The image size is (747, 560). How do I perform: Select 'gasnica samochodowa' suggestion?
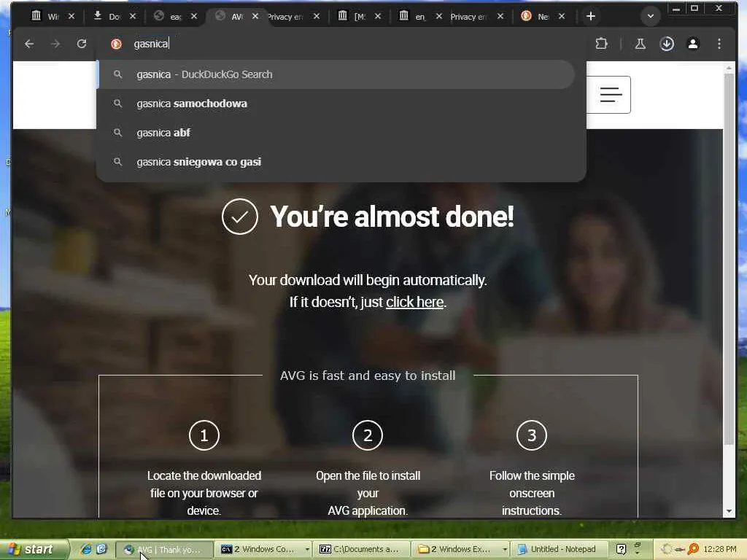click(336, 104)
